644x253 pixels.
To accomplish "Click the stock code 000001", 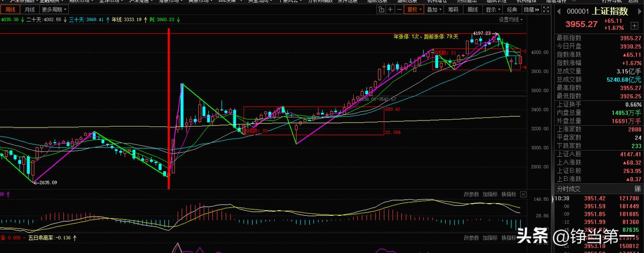I will tap(578, 11).
